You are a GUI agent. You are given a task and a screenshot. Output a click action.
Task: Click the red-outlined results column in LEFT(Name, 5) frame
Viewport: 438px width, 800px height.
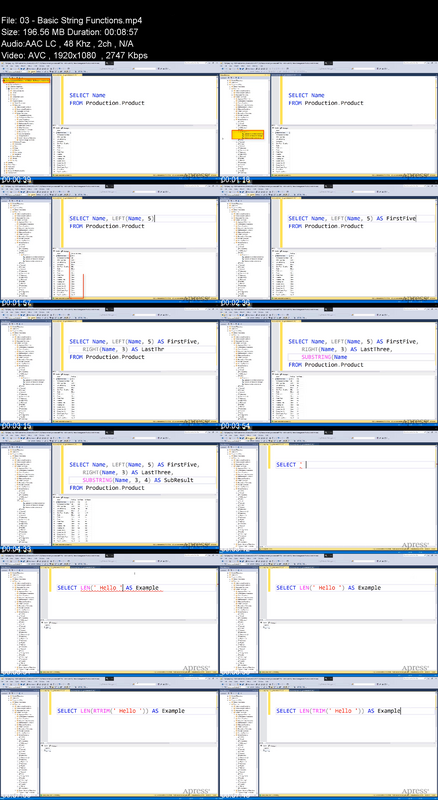[76, 275]
